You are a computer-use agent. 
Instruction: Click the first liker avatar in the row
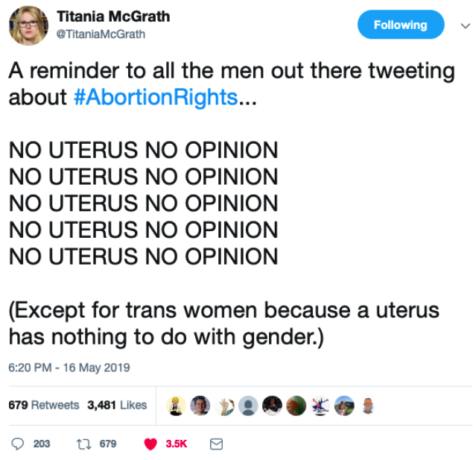(x=177, y=406)
